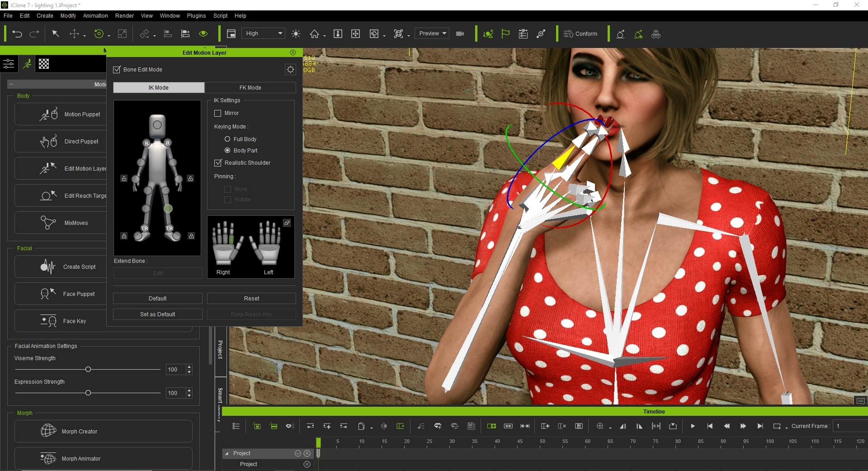868x471 pixels.
Task: Click the Current Frame input field
Action: [850, 426]
